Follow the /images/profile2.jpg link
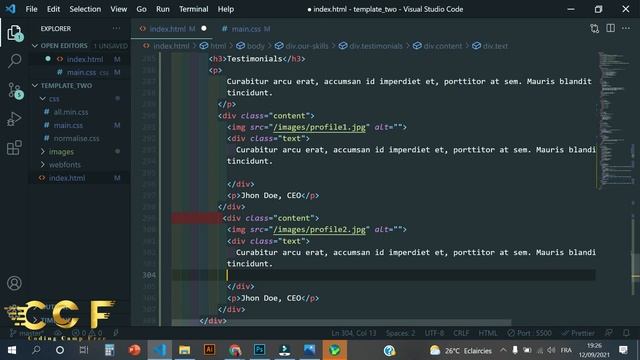The width and height of the screenshot is (640, 360). point(320,229)
